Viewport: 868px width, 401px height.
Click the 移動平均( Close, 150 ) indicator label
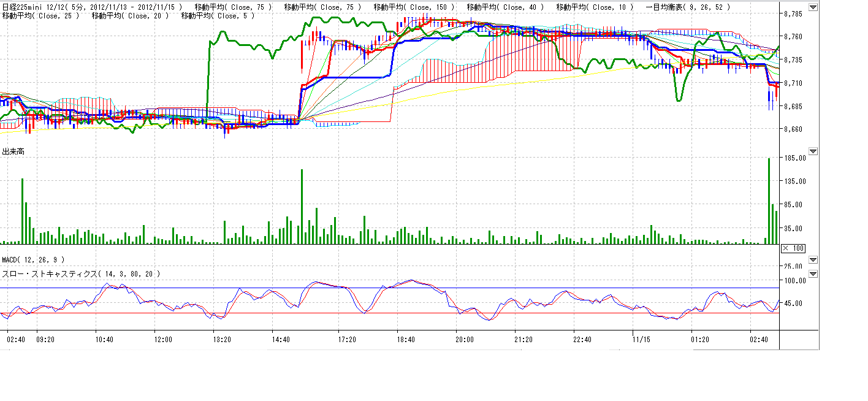click(414, 7)
